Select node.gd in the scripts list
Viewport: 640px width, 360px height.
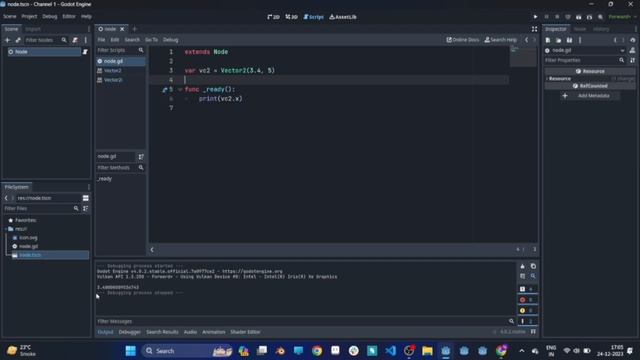[x=120, y=61]
